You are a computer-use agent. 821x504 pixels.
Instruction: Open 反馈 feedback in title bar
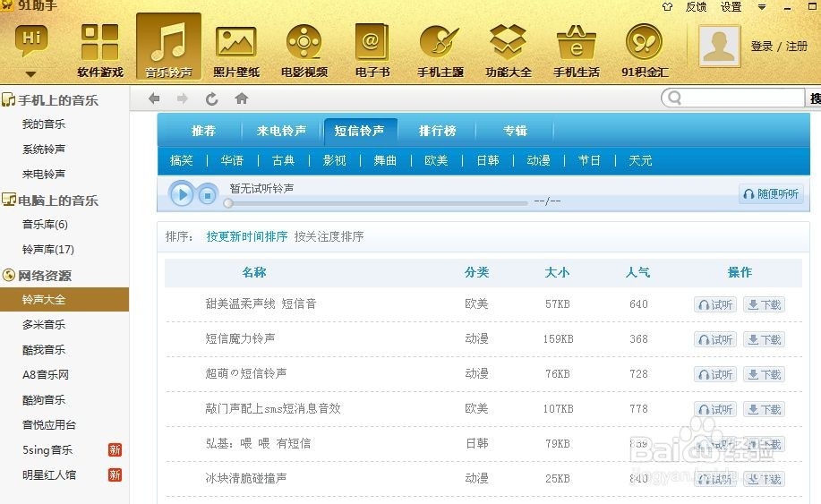pos(696,7)
